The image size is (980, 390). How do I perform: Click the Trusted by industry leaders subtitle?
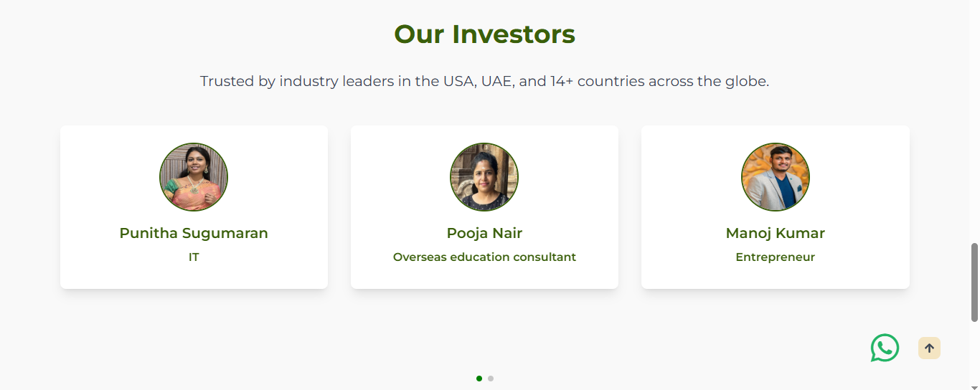click(484, 81)
